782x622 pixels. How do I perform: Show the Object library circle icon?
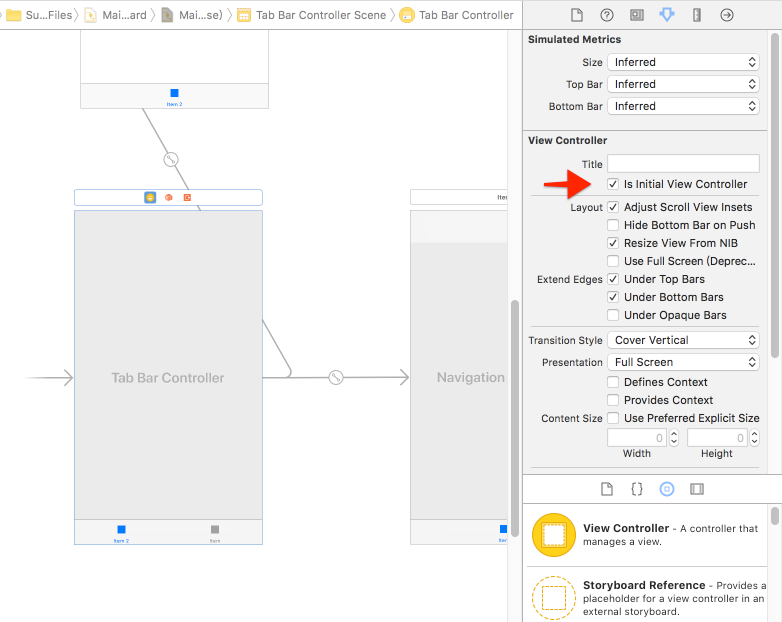click(667, 489)
